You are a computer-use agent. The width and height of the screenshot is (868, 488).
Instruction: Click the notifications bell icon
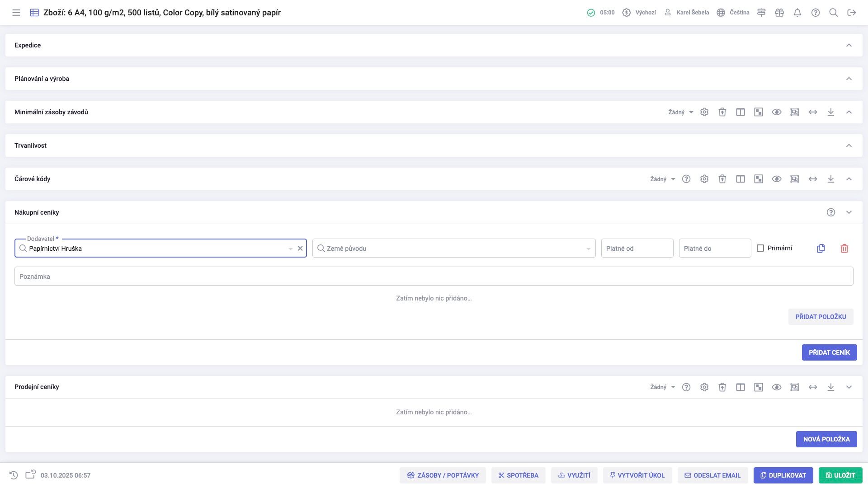click(797, 13)
